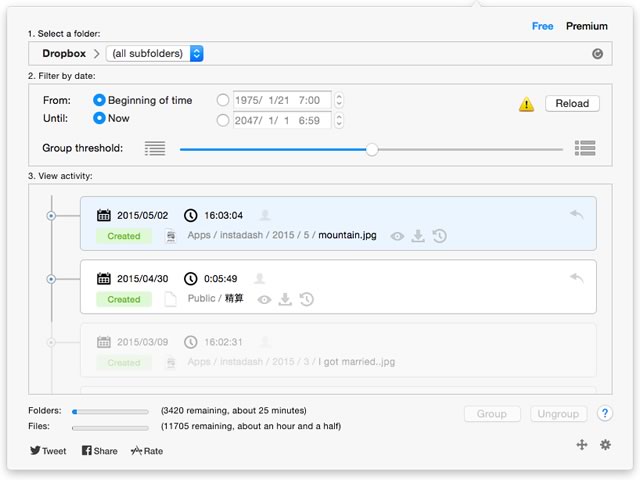Download the Public 精算 file
This screenshot has height=480, width=640.
tap(285, 299)
